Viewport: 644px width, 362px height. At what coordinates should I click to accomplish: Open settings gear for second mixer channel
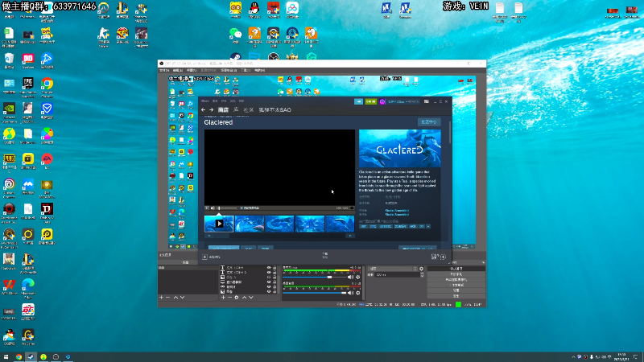click(358, 293)
